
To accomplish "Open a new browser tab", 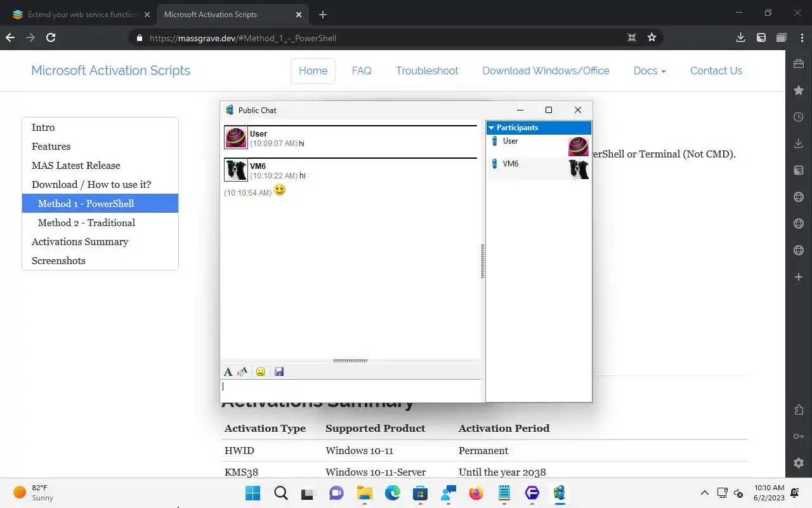I will tap(323, 15).
